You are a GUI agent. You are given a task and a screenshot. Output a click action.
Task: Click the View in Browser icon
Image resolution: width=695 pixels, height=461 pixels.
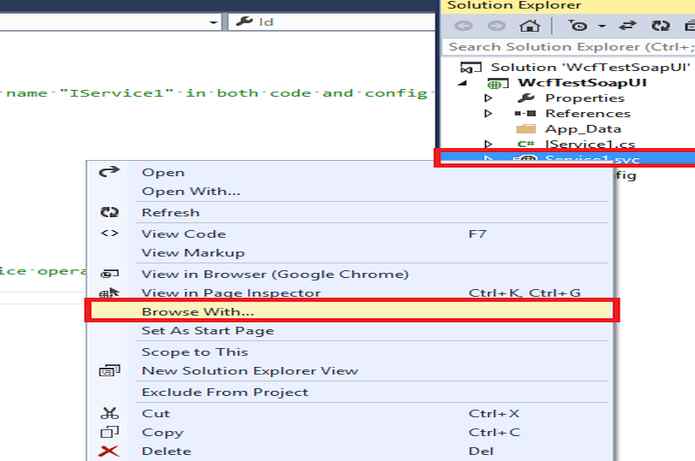[x=109, y=274]
